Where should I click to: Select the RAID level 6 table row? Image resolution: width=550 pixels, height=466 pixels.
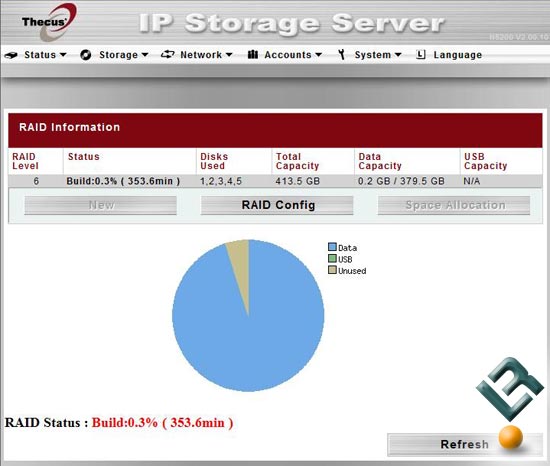click(x=275, y=181)
